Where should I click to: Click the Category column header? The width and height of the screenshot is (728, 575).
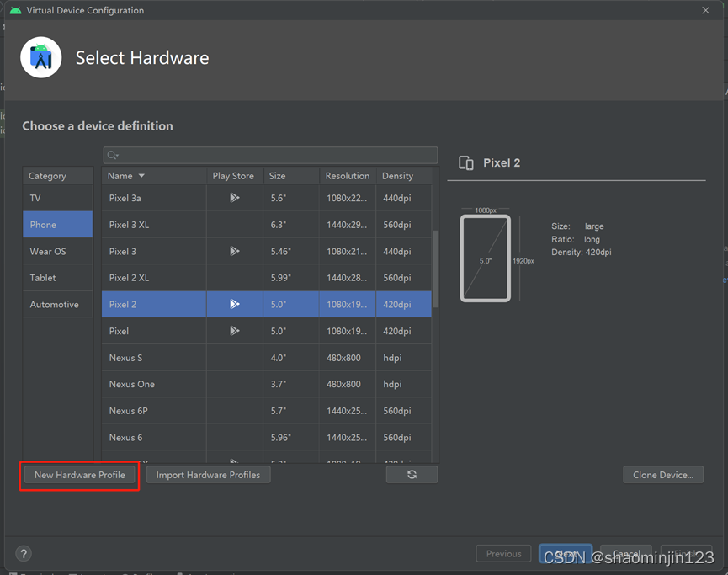[x=58, y=176]
